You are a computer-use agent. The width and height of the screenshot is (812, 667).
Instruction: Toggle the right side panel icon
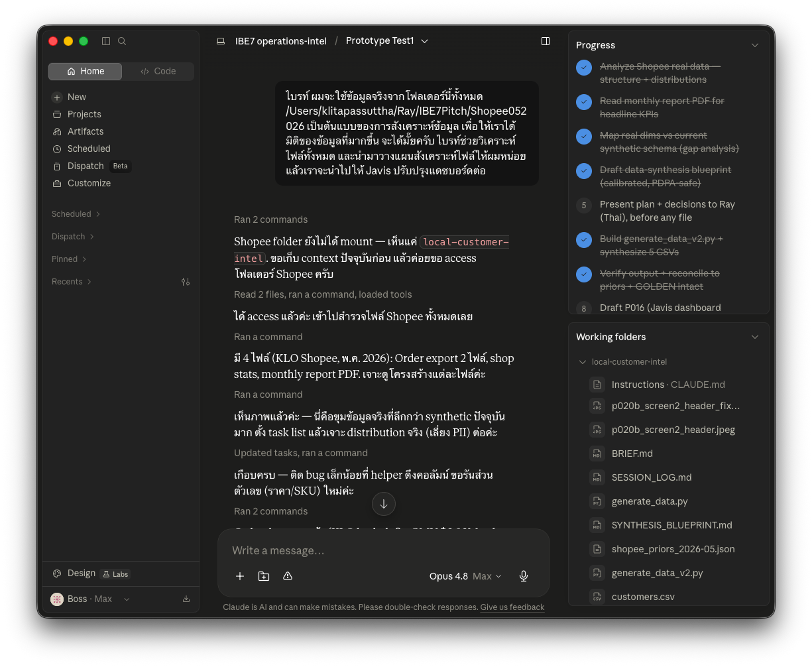[x=546, y=41]
